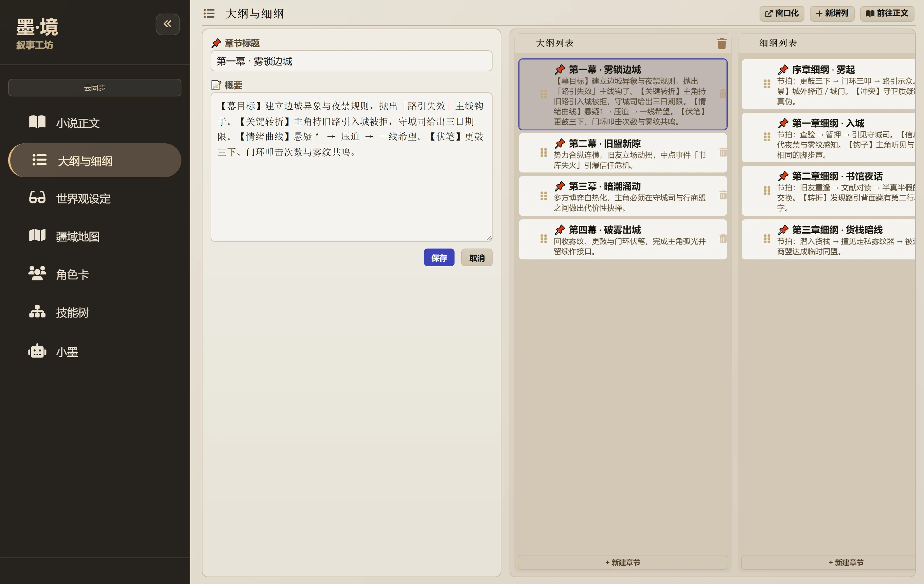924x584 pixels.
Task: Click the drag handle of 第三章细纲 · 货栈暗线
Action: click(x=767, y=239)
